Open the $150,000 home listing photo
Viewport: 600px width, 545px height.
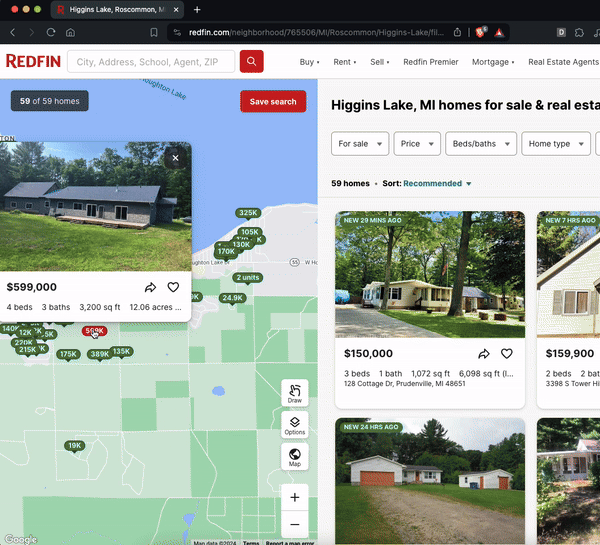(x=430, y=274)
